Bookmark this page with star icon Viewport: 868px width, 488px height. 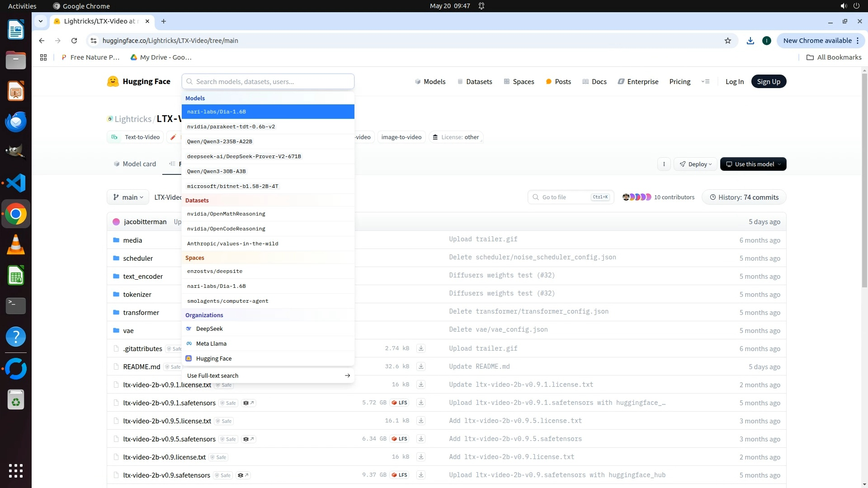[x=728, y=41]
